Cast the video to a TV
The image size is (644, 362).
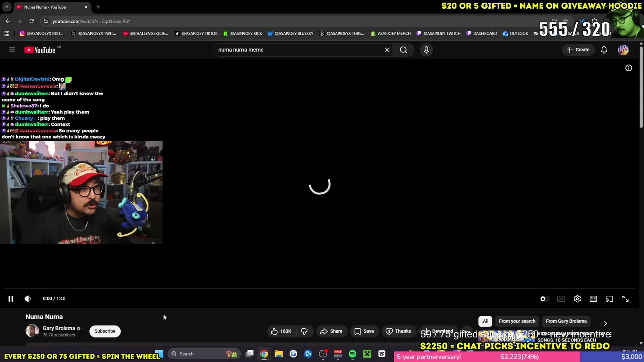(609, 299)
